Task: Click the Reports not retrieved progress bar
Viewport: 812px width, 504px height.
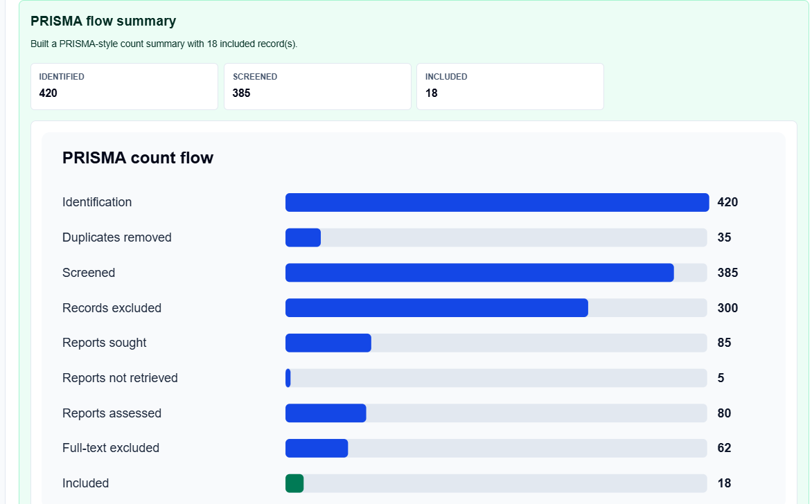Action: point(496,378)
